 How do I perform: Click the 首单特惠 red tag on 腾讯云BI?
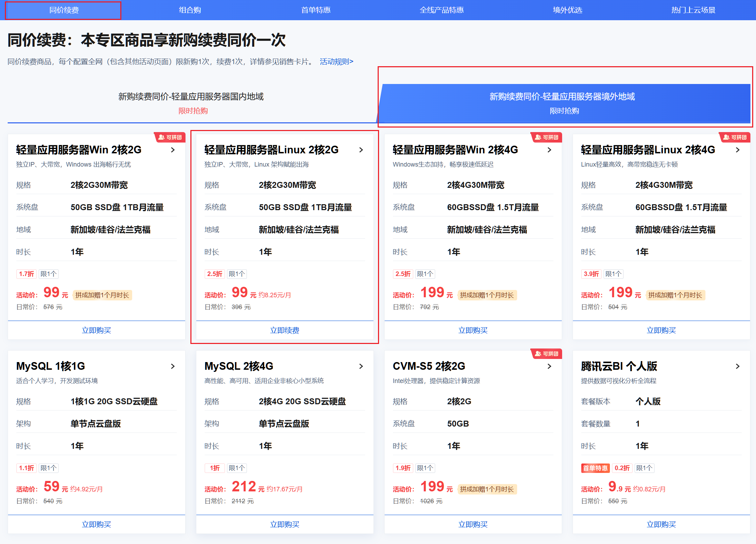click(596, 468)
